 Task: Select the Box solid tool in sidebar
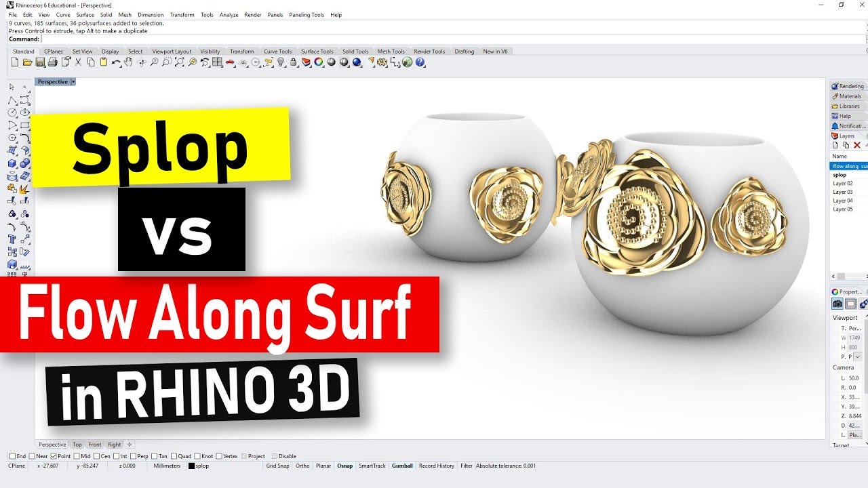(x=12, y=163)
